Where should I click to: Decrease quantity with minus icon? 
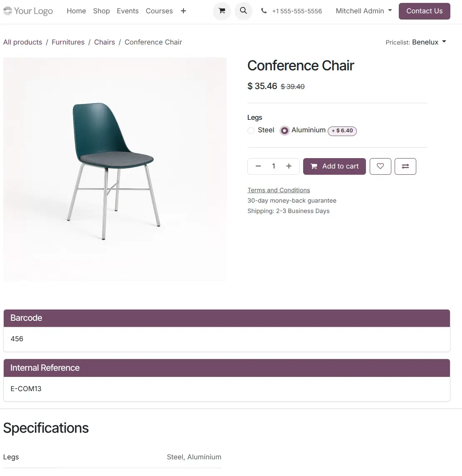[x=258, y=166]
